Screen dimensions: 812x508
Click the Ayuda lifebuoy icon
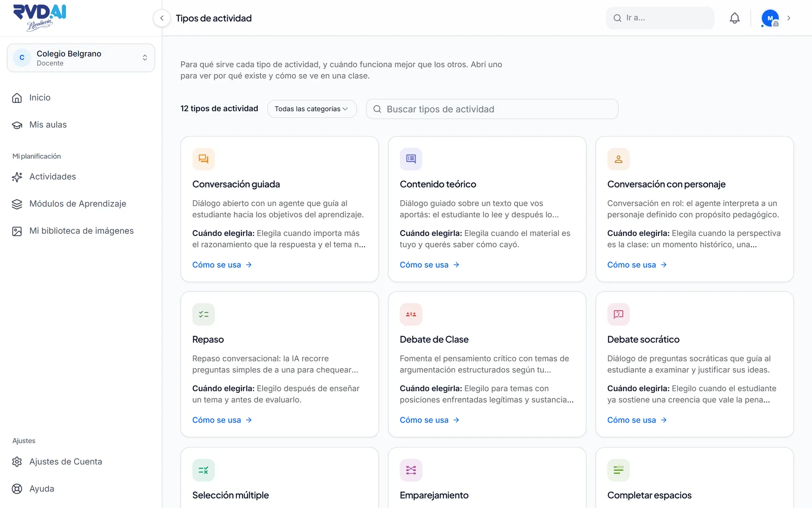coord(17,489)
